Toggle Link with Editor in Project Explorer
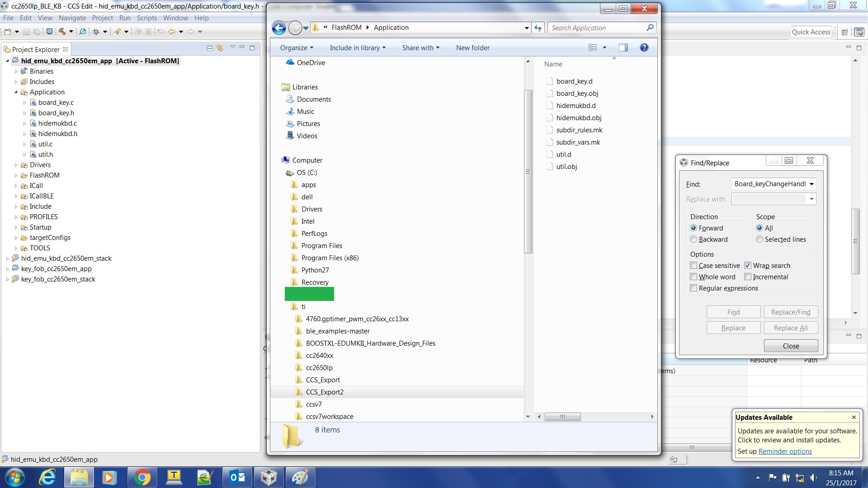This screenshot has width=868, height=488. pos(220,47)
